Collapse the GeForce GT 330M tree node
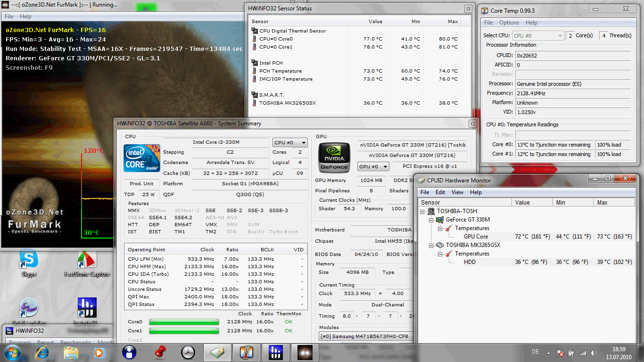 click(431, 220)
